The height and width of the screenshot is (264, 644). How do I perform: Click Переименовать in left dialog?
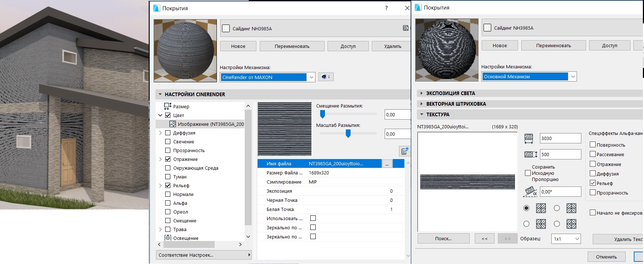click(292, 46)
